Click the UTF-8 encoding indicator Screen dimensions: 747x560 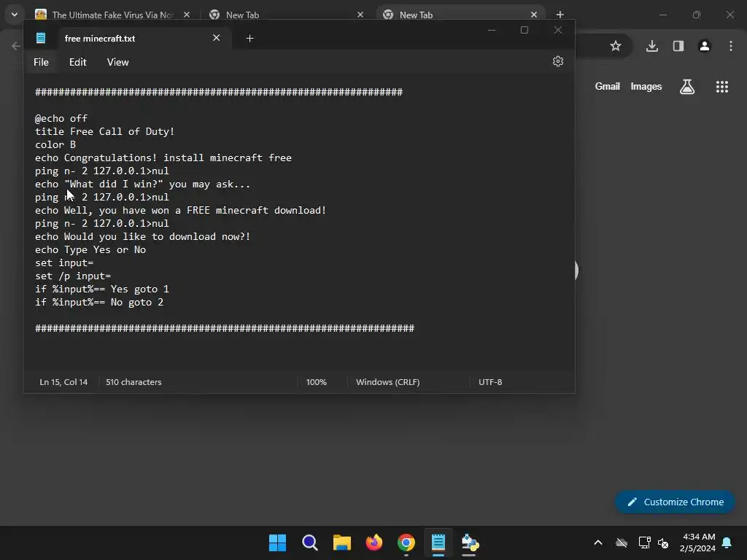[490, 382]
